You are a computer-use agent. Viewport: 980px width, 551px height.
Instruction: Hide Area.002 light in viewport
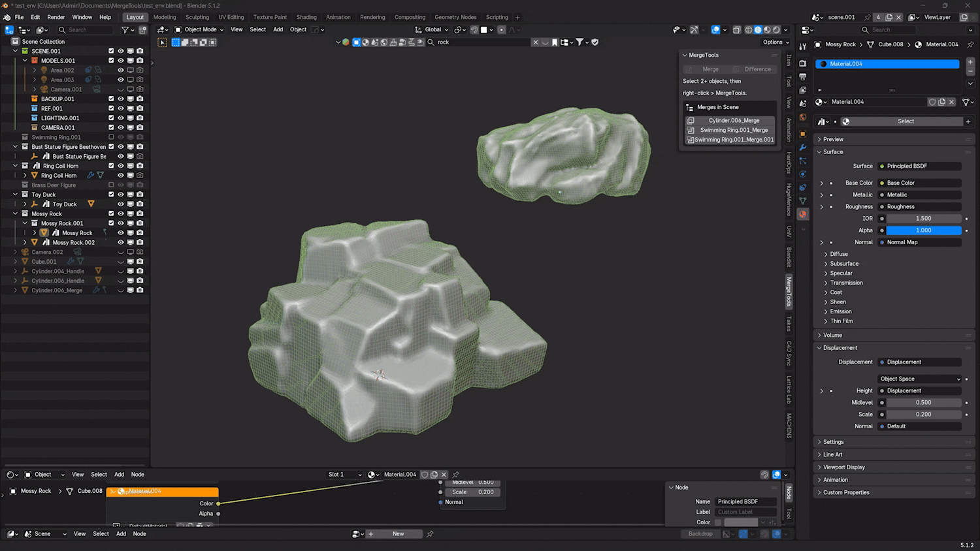coord(120,70)
